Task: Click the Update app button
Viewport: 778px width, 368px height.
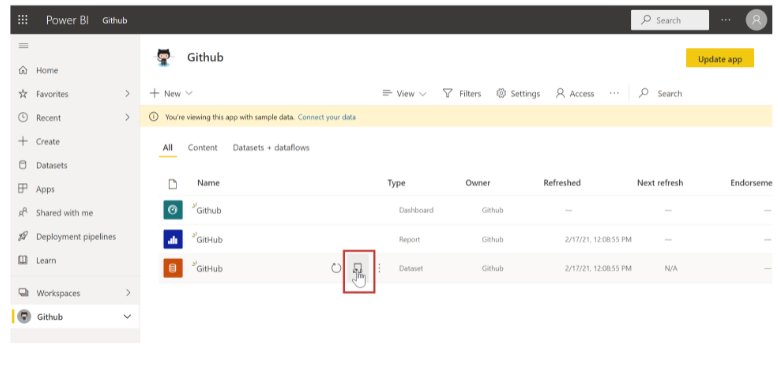Action: tap(720, 58)
